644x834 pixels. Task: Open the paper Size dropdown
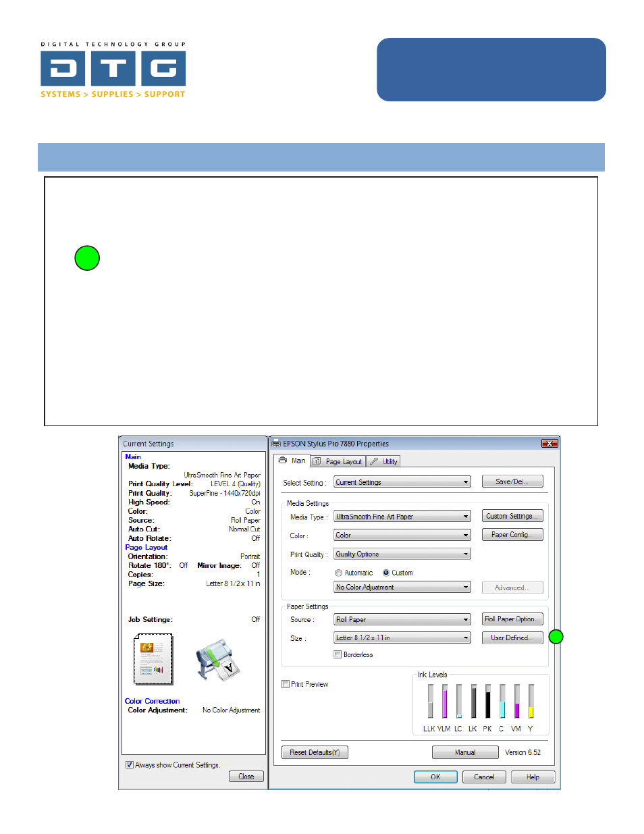tap(402, 637)
